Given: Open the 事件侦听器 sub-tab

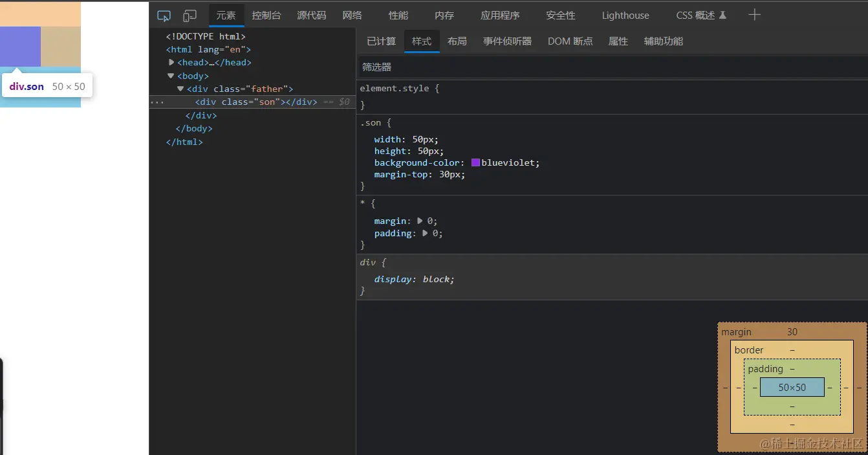Looking at the screenshot, I should (x=508, y=41).
